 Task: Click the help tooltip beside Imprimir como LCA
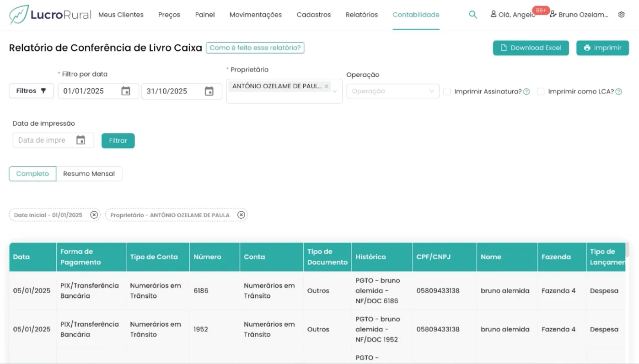click(x=618, y=91)
